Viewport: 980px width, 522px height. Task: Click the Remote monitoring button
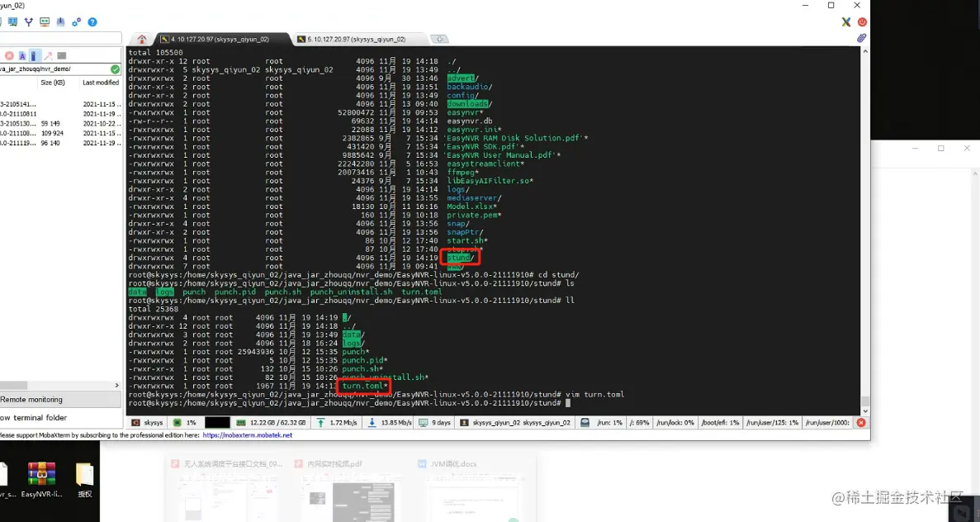coord(60,400)
